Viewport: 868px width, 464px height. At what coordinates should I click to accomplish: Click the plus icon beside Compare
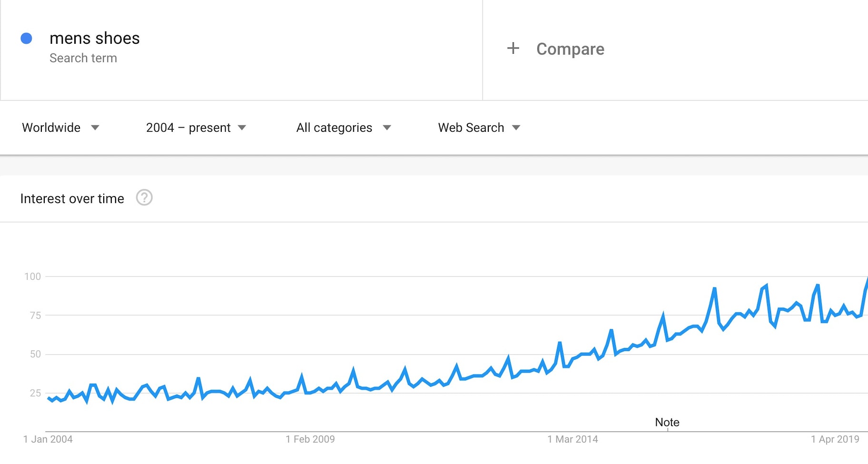pos(513,48)
